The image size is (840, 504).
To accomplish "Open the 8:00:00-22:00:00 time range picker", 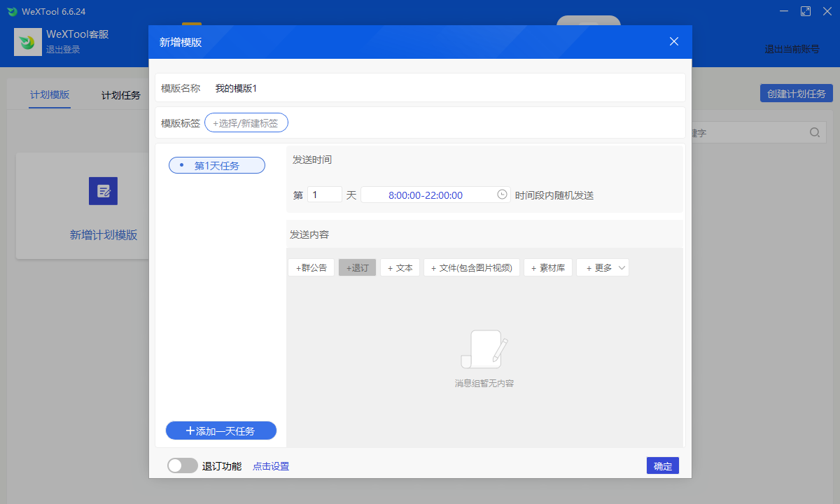I will 426,195.
